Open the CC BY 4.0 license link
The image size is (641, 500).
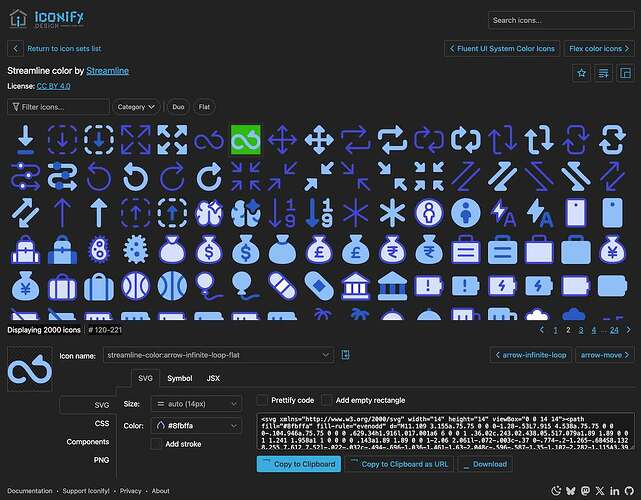coord(54,86)
